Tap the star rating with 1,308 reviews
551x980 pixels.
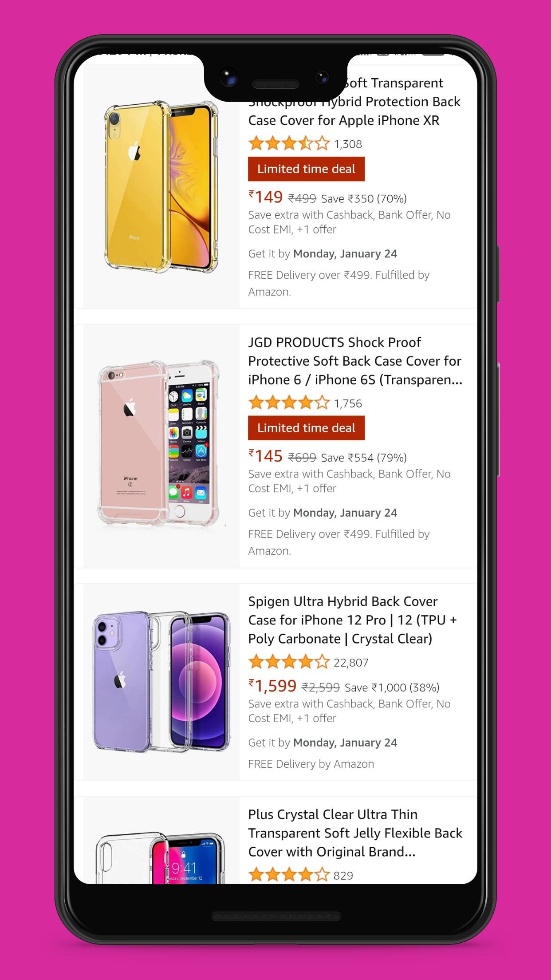click(289, 144)
